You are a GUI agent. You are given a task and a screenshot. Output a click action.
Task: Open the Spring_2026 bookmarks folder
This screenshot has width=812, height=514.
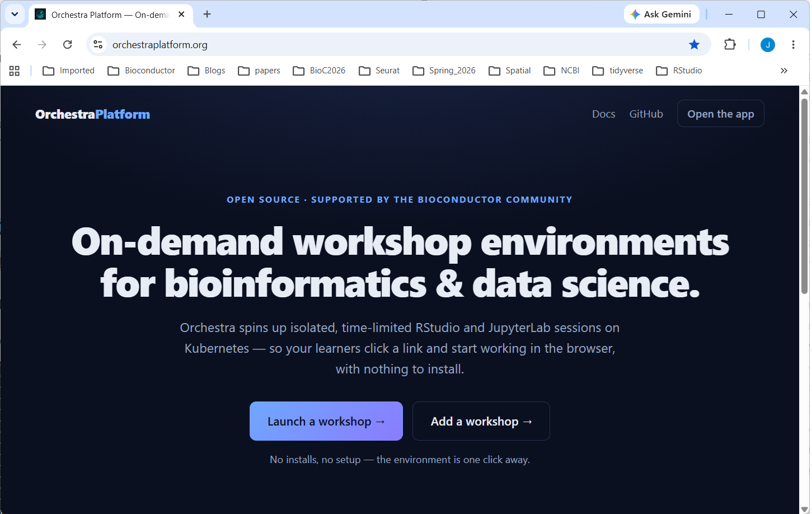(x=444, y=71)
